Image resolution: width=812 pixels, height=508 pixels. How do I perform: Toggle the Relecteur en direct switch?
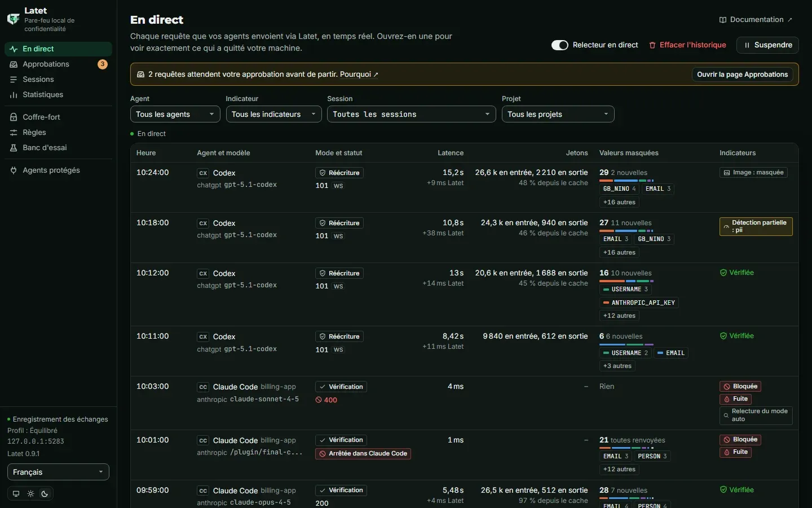click(x=560, y=45)
